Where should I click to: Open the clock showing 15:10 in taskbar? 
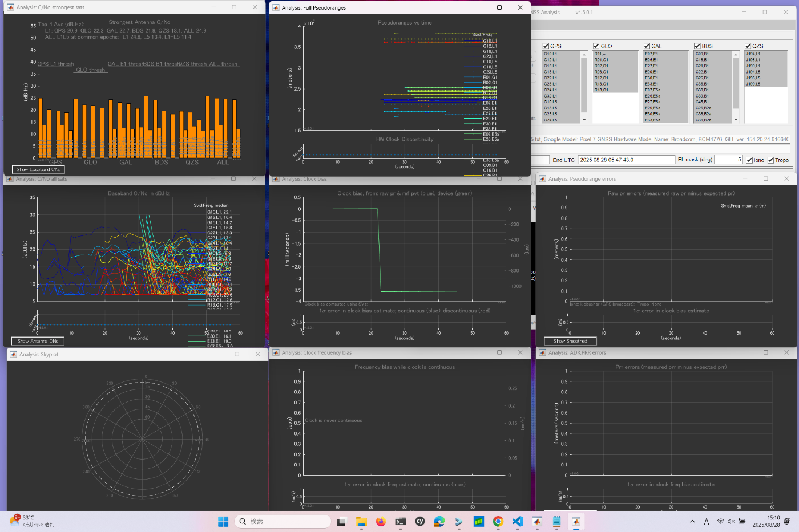click(x=766, y=521)
